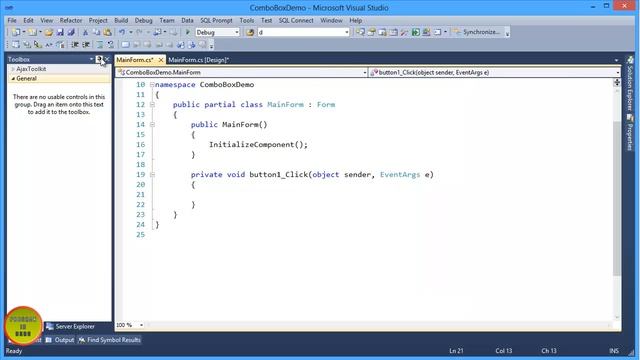Image resolution: width=640 pixels, height=360 pixels.
Task: Open the Build menu
Action: click(121, 20)
